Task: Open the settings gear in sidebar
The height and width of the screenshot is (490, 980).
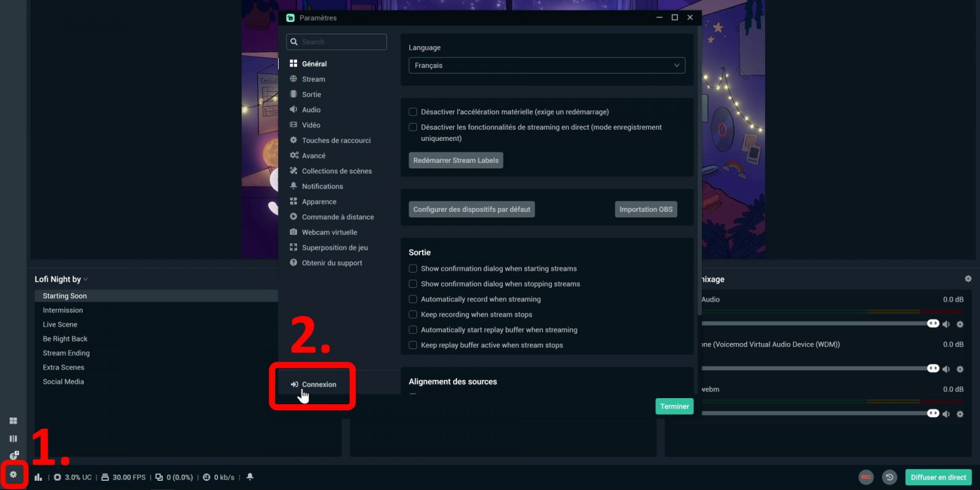Action: [x=13, y=475]
